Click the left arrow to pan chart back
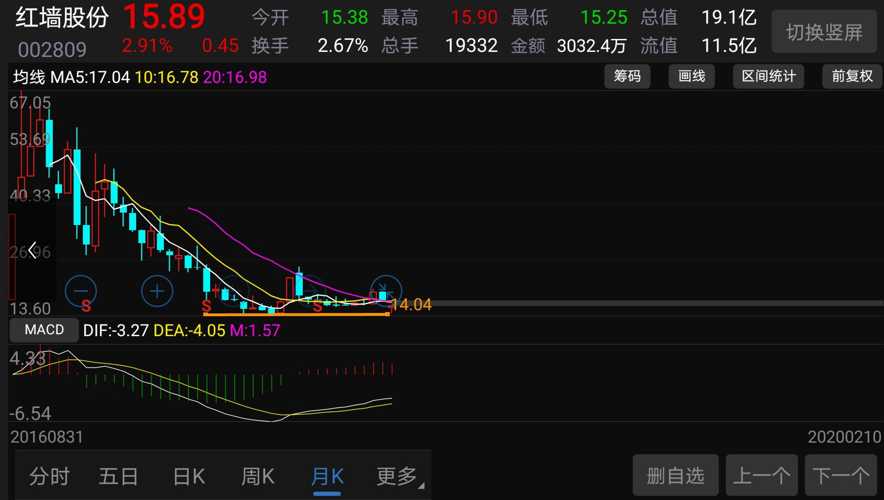The width and height of the screenshot is (884, 500). (x=33, y=250)
